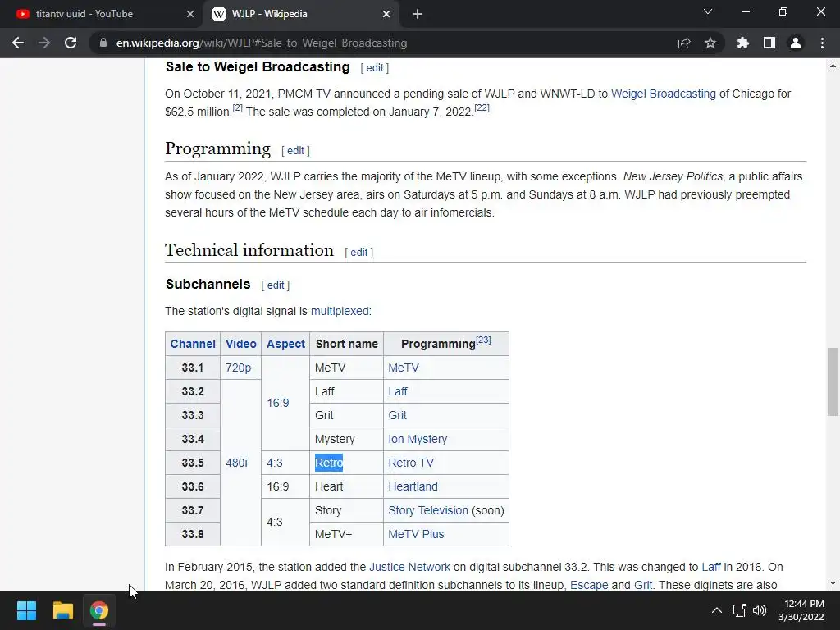The width and height of the screenshot is (840, 630).
Task: Open the Retro TV link
Action: click(411, 463)
